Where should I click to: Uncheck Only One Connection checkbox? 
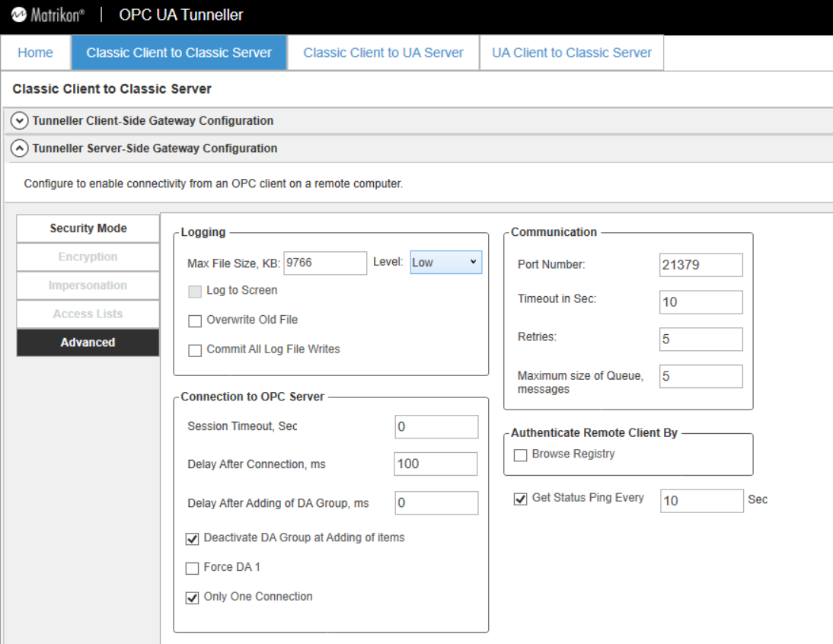tap(193, 598)
